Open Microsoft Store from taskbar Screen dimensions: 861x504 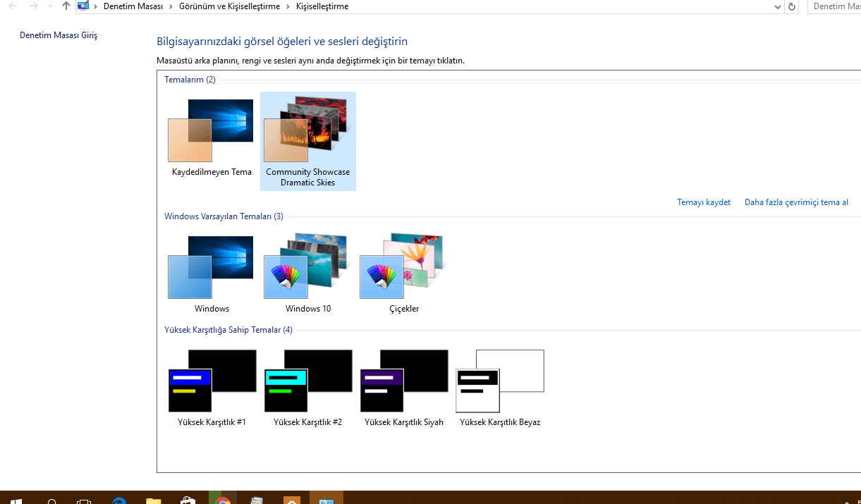(188, 500)
